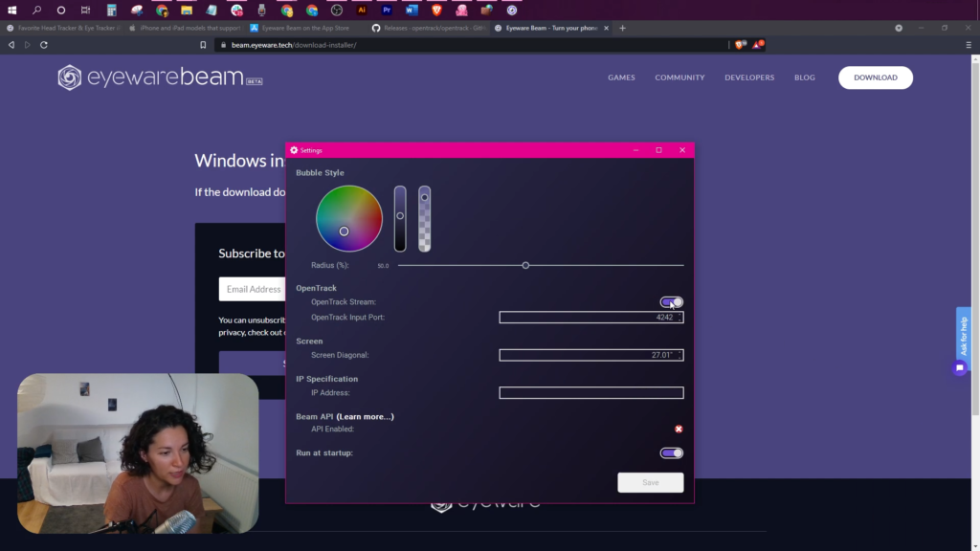Click the red API Enabled cross icon

[679, 430]
